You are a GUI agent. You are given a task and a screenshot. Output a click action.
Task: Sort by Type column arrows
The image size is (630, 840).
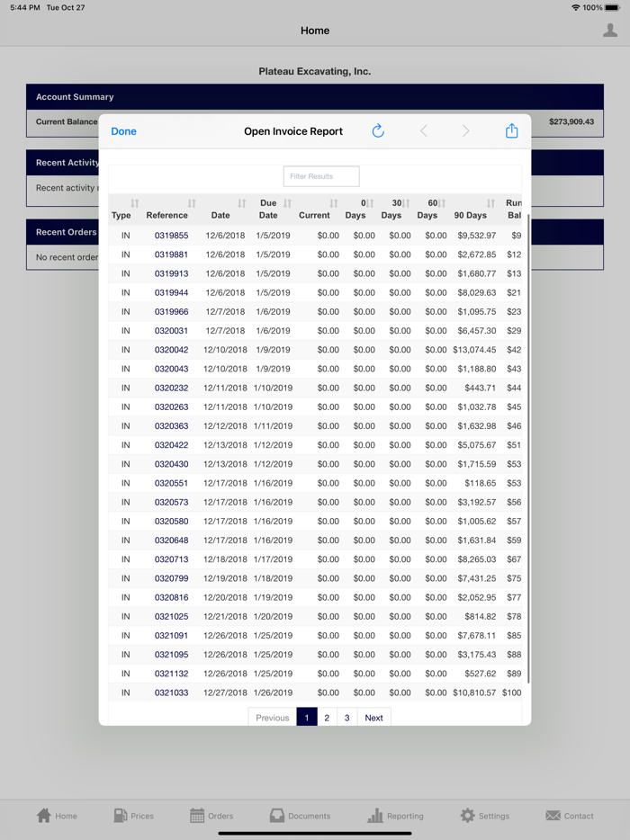click(135, 203)
